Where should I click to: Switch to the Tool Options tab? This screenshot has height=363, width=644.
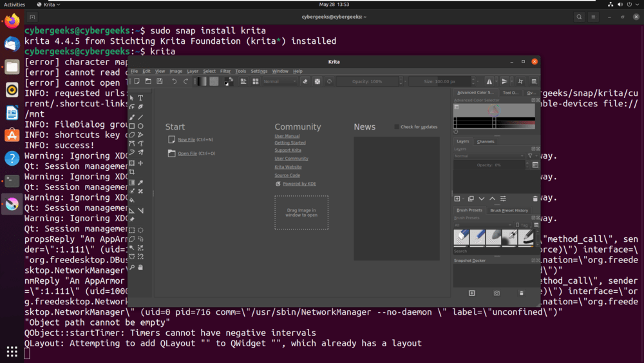click(511, 92)
